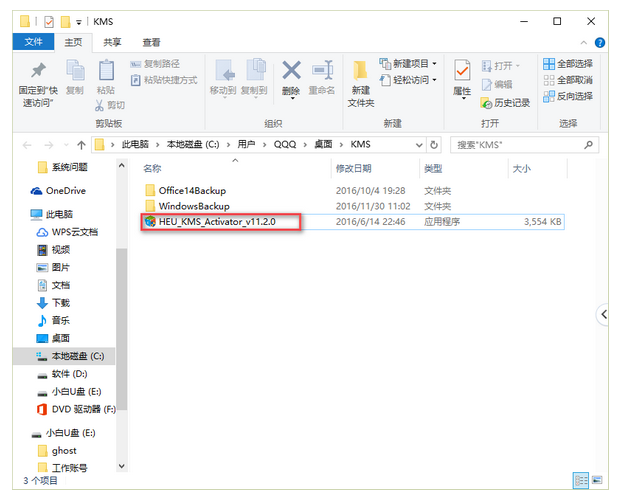Open the Easy access dropdown

tap(435, 80)
